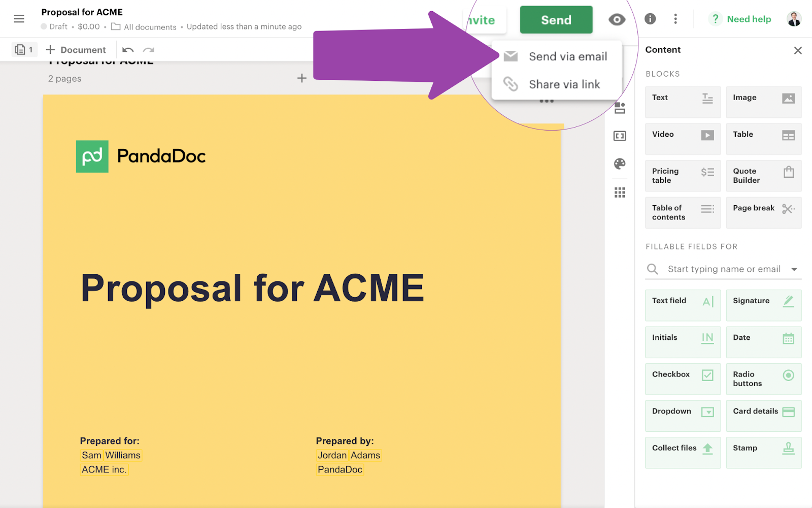Click the PandaDoc logo on cover page
The image size is (812, 508).
141,156
